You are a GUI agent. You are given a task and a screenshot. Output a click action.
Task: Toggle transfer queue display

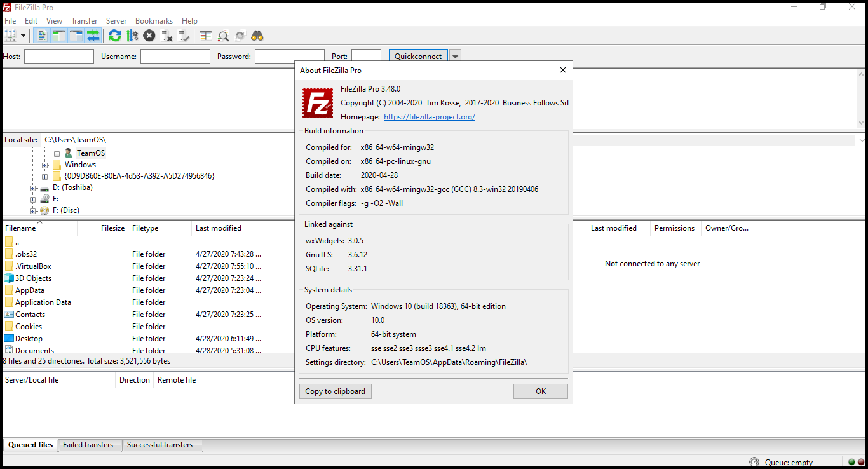coord(93,36)
